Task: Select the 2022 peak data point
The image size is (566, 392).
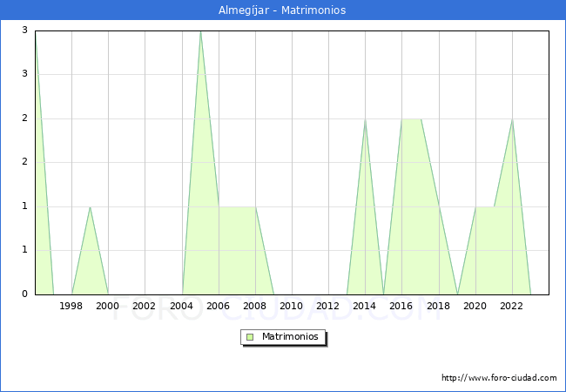Action: pyautogui.click(x=512, y=119)
